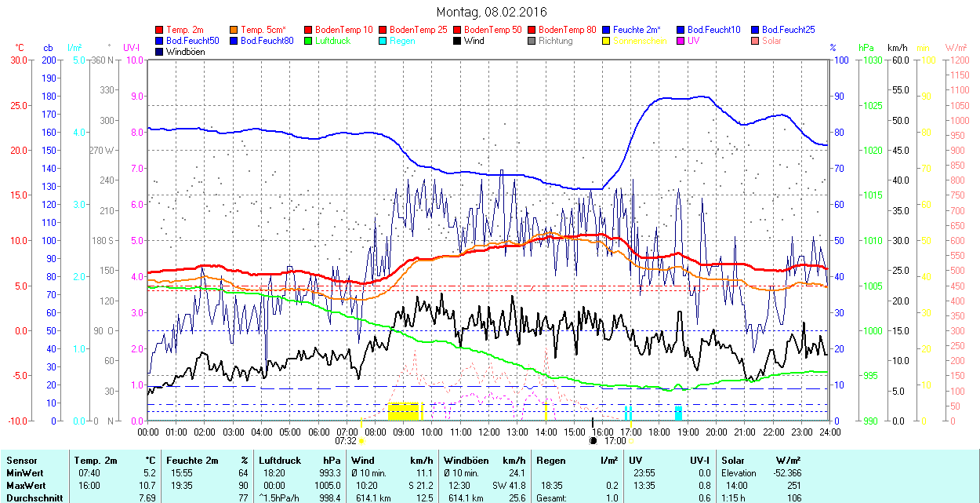
Task: Click the pink Solar legend swatch
Action: [x=756, y=41]
